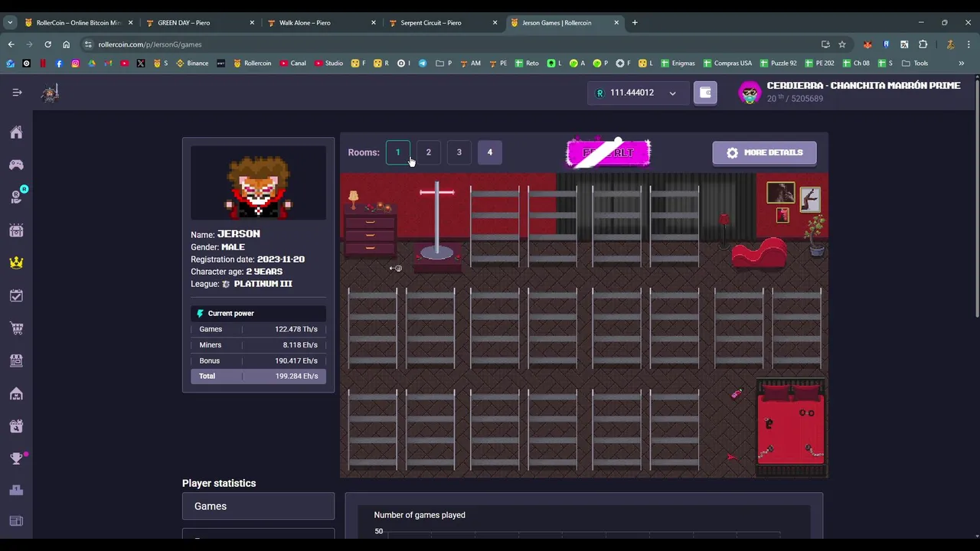This screenshot has width=980, height=551.
Task: Open the Tools bookmarks folder
Action: (915, 64)
